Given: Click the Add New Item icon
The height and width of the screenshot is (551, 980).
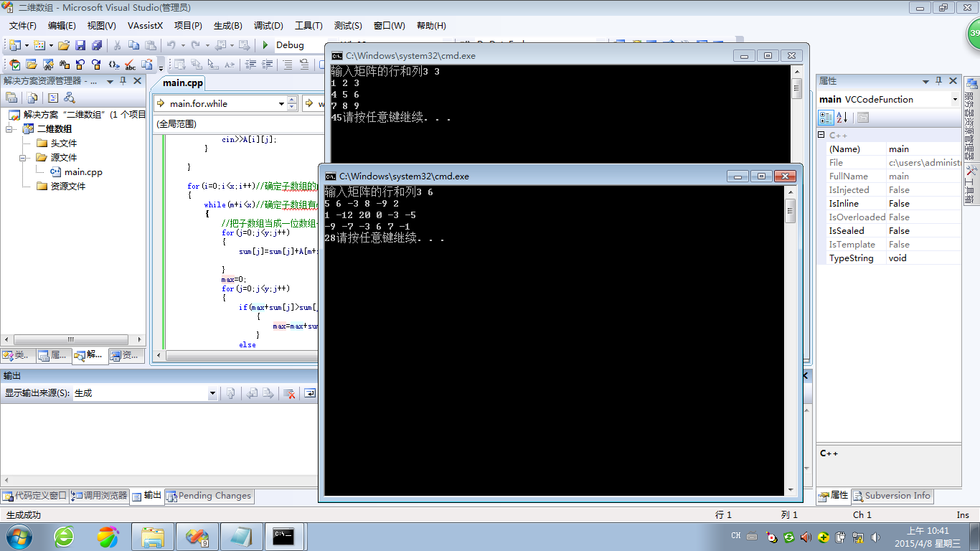Looking at the screenshot, I should pyautogui.click(x=39, y=45).
